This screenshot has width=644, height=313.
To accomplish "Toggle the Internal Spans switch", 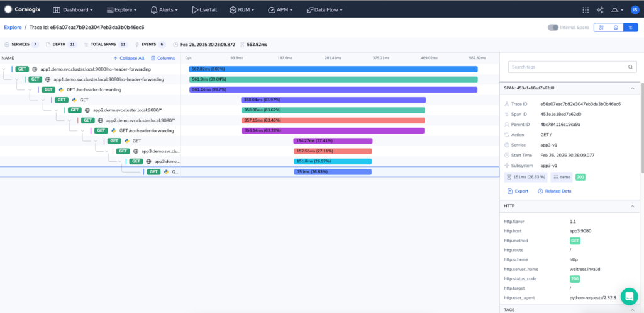I will [553, 28].
